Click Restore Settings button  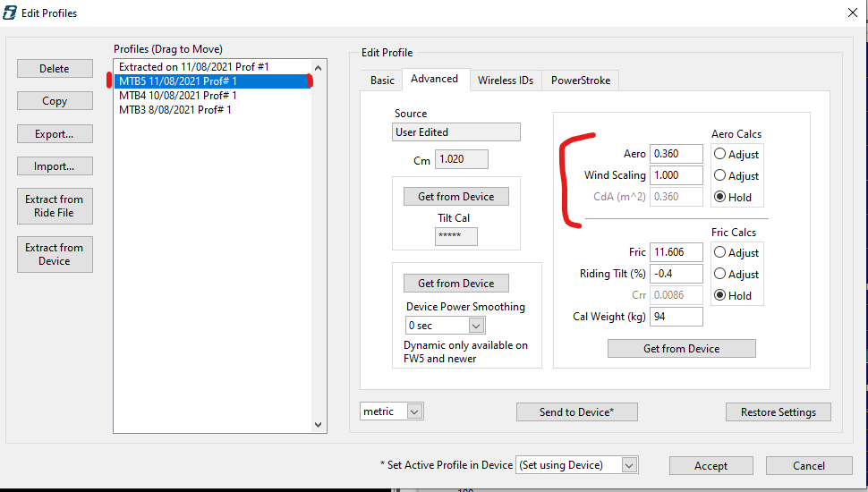click(x=779, y=411)
